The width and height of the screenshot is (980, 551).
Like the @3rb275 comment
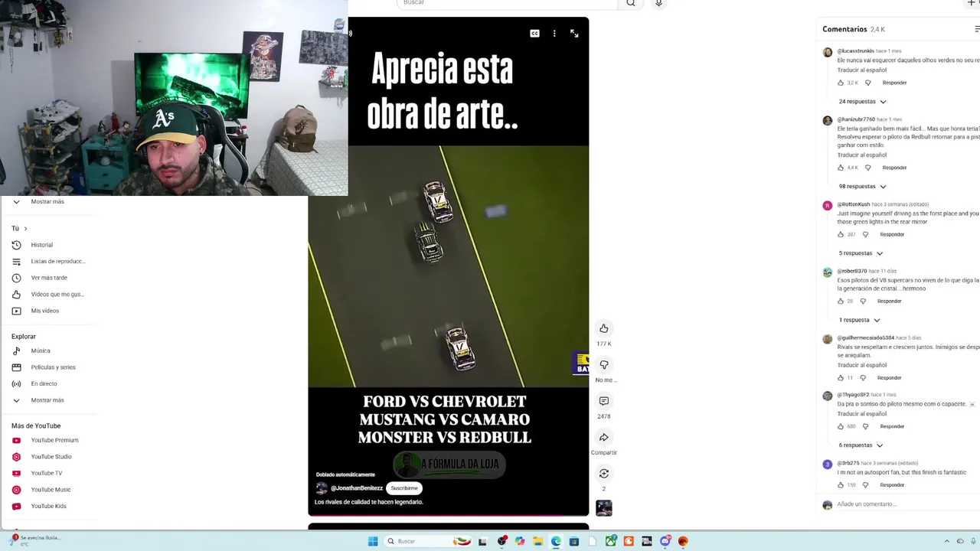click(x=841, y=485)
